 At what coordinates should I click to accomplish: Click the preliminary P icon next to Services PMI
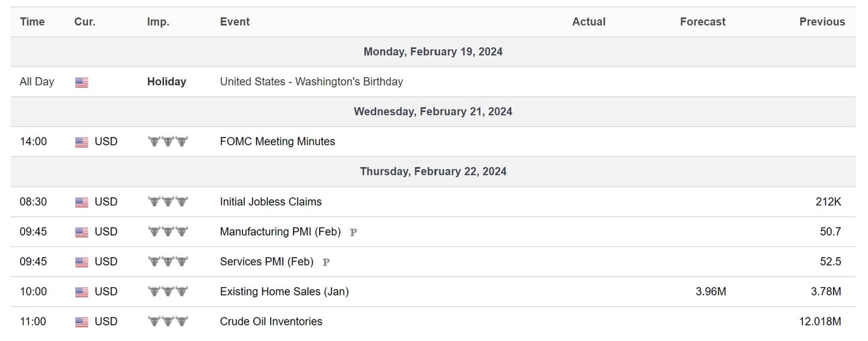tap(326, 262)
